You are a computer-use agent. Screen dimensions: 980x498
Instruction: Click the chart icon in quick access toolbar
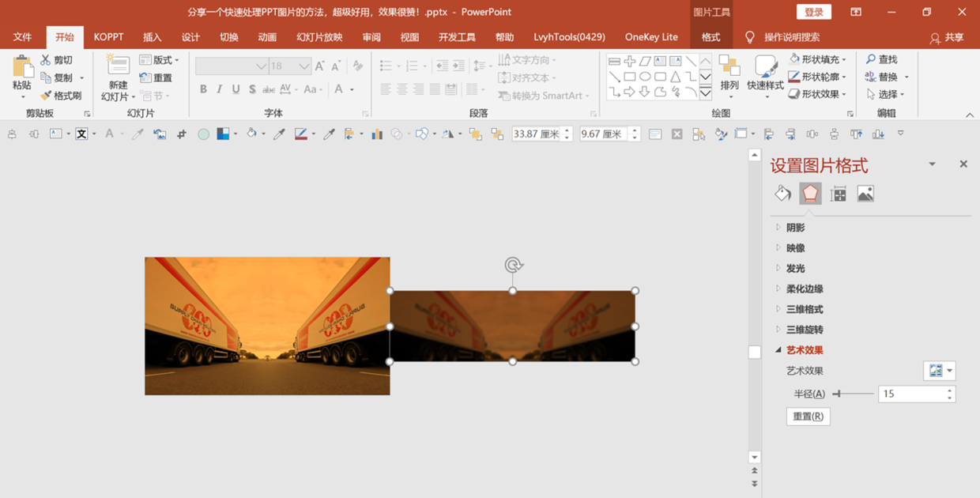[377, 134]
